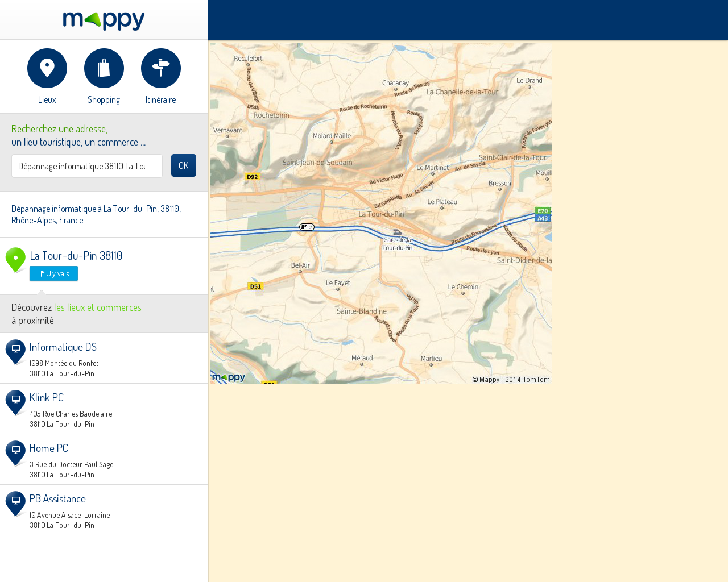Select address 10 Avenue Alsace-Lorraine
728x582 pixels.
click(x=70, y=515)
